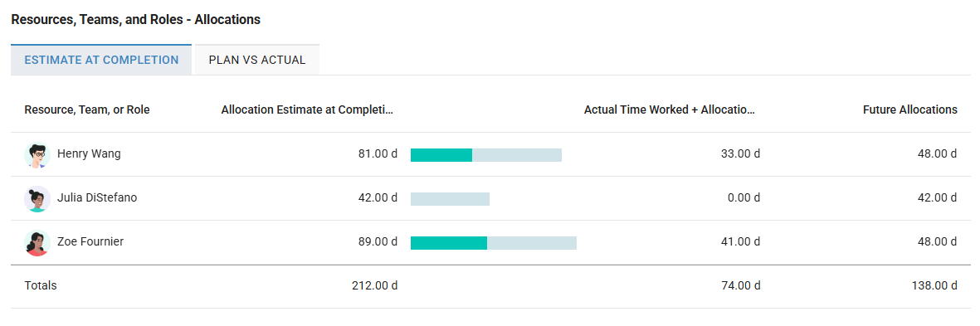Select the Henry Wang resource name
Screen dimensions: 980x326
[x=89, y=153]
